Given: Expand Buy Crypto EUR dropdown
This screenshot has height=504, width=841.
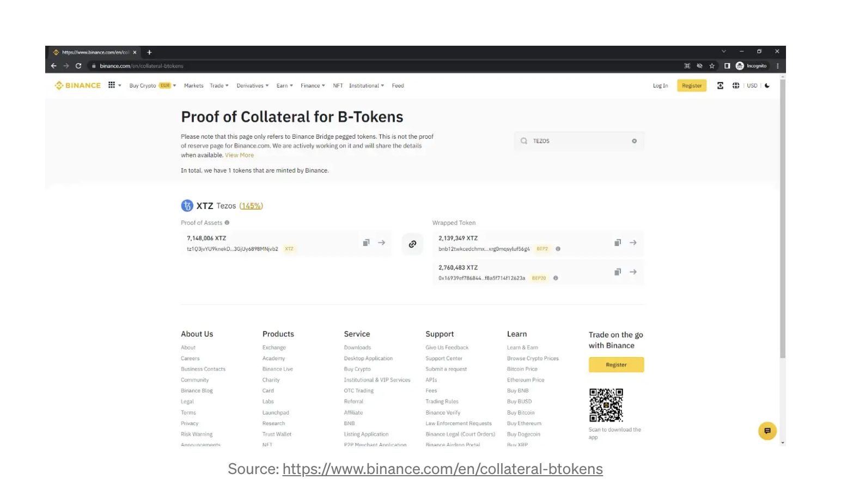Looking at the screenshot, I should (153, 85).
